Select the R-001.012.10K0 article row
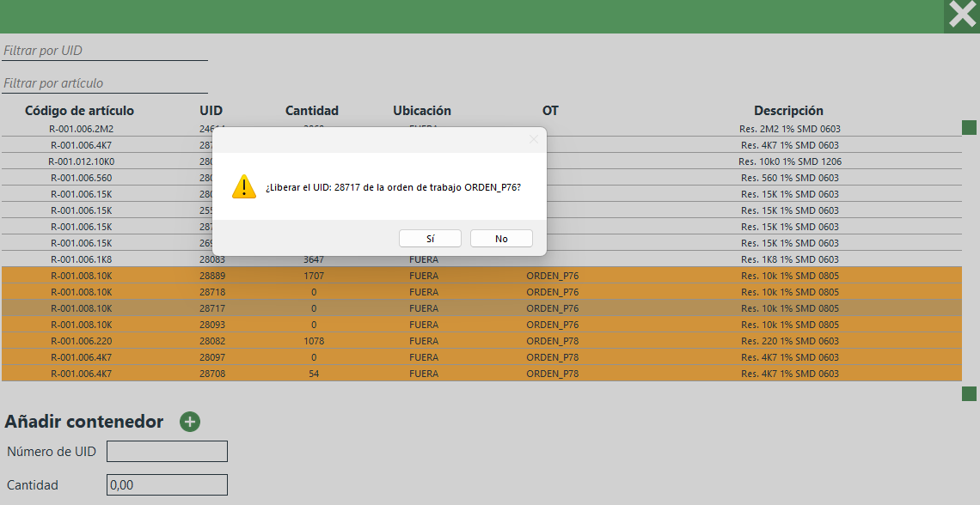Screen dimensions: 980x505 (x=82, y=161)
